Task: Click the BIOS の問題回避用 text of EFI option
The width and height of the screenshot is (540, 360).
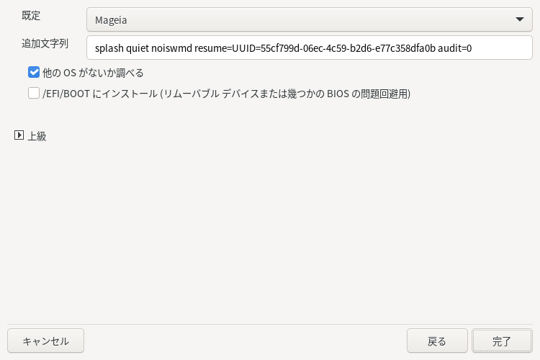Action: coord(367,93)
